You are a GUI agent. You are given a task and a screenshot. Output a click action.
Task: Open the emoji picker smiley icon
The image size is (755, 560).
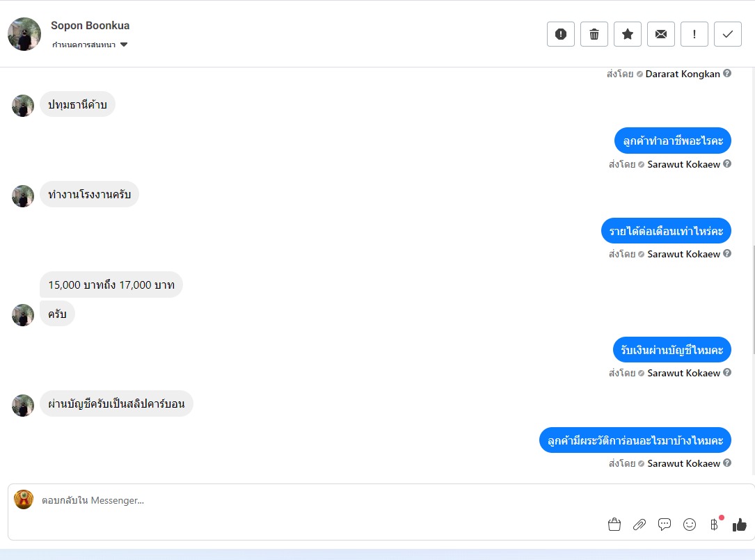(690, 525)
